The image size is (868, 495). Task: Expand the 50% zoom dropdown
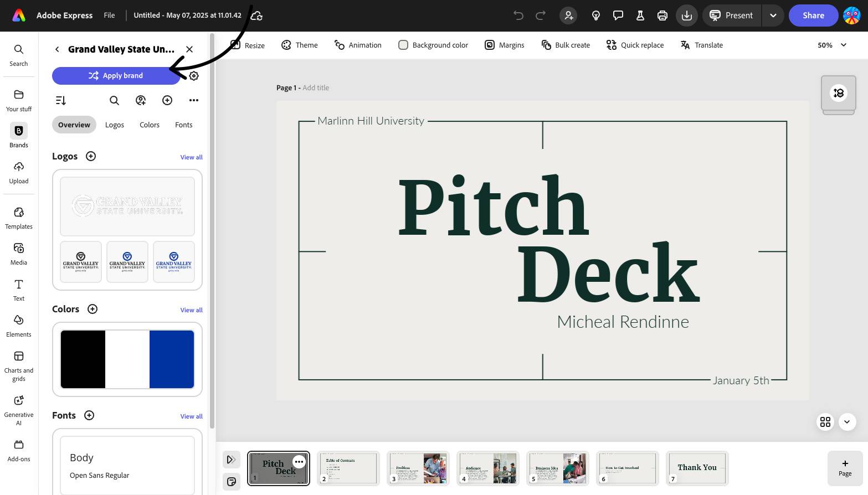(x=832, y=45)
